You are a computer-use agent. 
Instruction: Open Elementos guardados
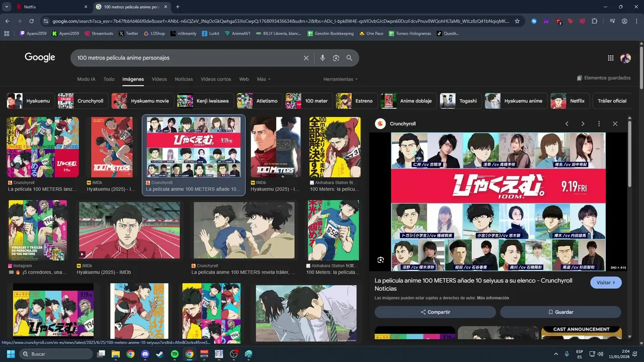coord(604,78)
